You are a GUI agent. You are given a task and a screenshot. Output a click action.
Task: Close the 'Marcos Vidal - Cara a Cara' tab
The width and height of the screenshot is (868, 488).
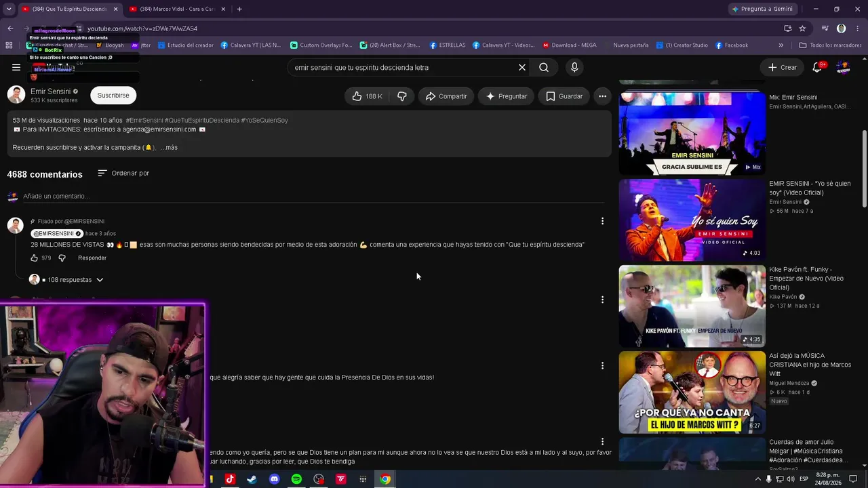[223, 9]
